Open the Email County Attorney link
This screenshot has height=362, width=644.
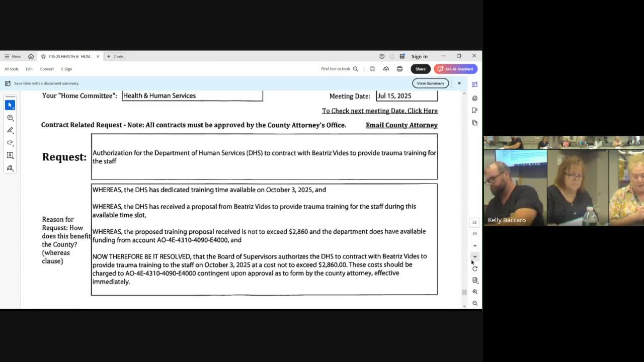click(x=401, y=125)
